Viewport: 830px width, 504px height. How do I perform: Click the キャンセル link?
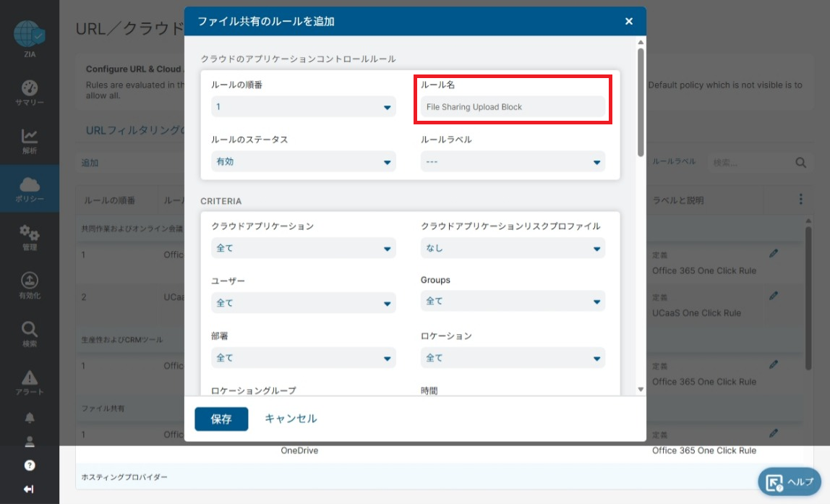coord(291,419)
